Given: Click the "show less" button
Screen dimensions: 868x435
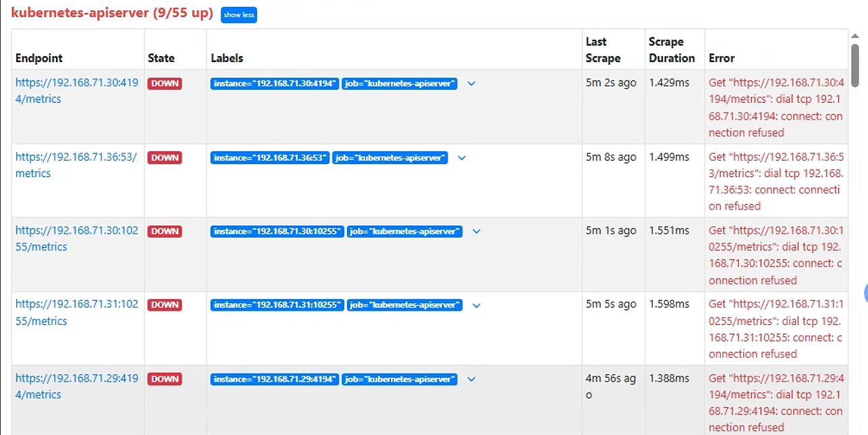Looking at the screenshot, I should [239, 15].
